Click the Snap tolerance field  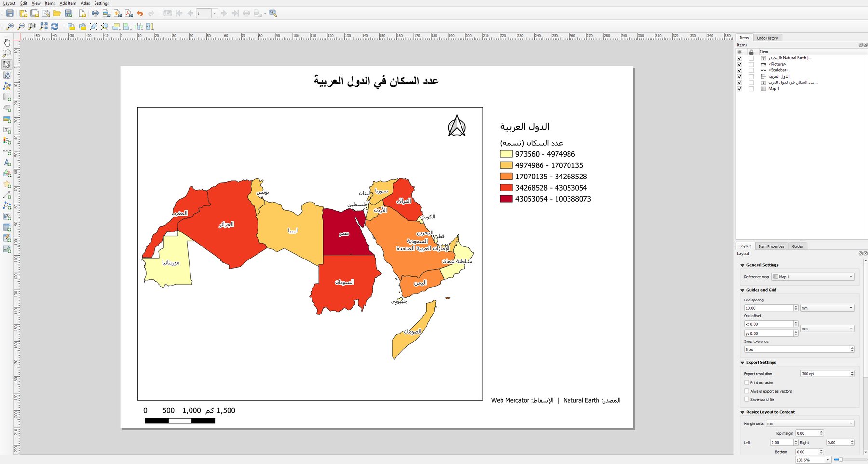[797, 349]
